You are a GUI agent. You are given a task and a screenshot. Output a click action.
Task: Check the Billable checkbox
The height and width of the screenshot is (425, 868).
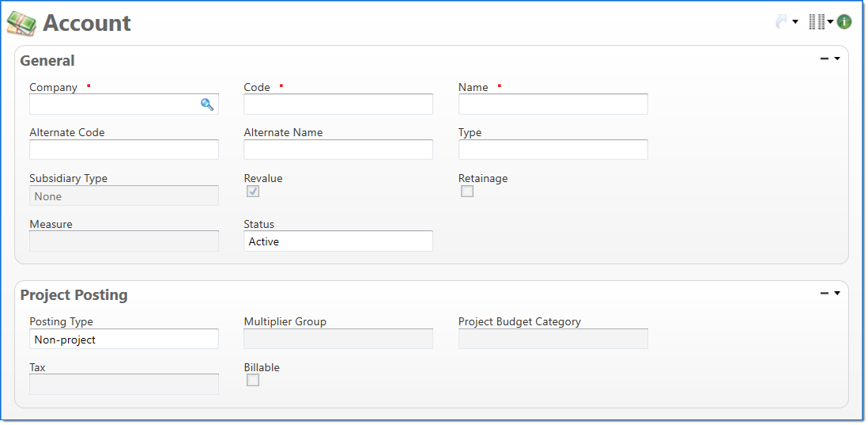253,381
